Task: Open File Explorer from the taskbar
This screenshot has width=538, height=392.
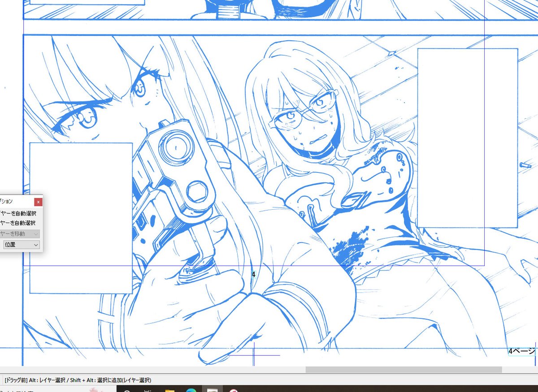Action: (x=169, y=391)
